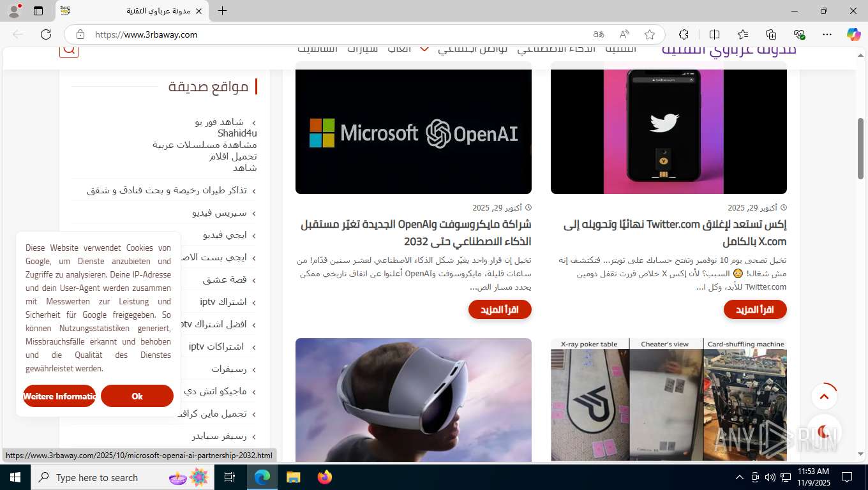Open تذاكر طيران رخيصة sidebar link
Viewport: 868px width, 490px height.
point(167,190)
